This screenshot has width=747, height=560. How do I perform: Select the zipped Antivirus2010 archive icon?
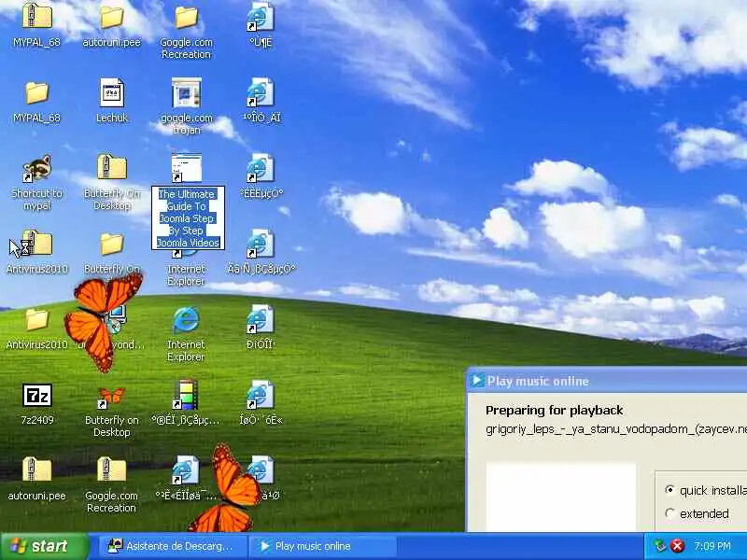[x=37, y=243]
